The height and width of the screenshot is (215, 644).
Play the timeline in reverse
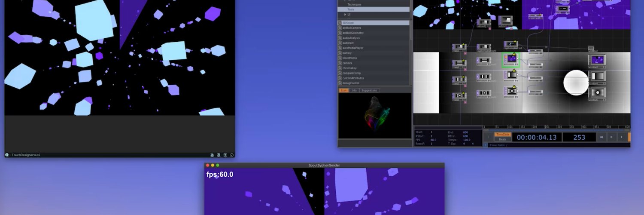click(x=621, y=137)
